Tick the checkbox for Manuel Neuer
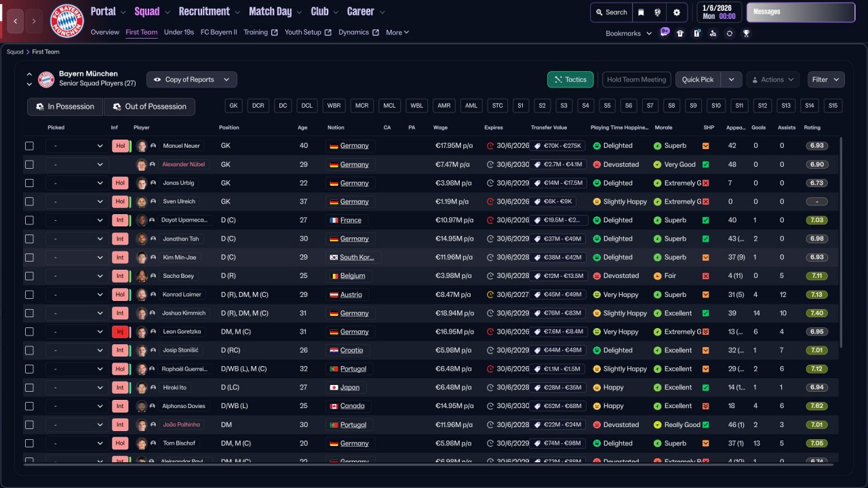 pyautogui.click(x=29, y=146)
